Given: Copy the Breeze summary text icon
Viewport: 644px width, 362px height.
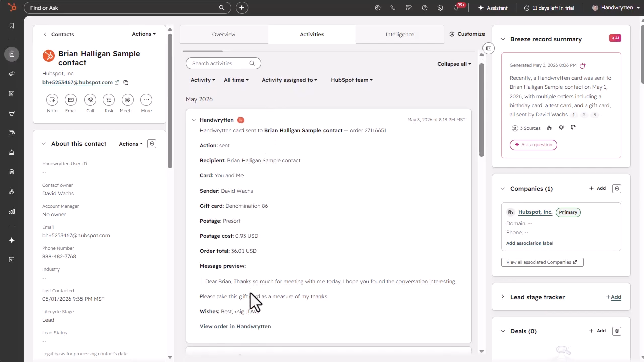Looking at the screenshot, I should point(574,128).
